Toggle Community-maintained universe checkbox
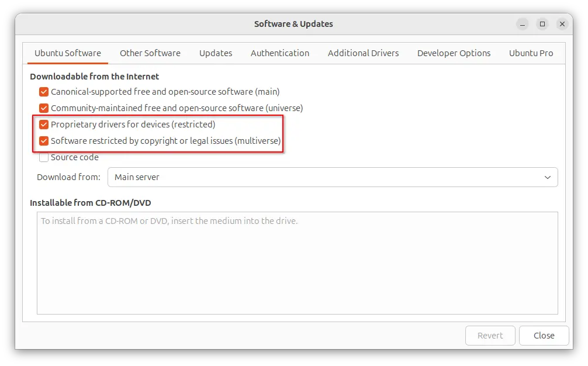Image resolution: width=588 pixels, height=366 pixels. [x=44, y=108]
